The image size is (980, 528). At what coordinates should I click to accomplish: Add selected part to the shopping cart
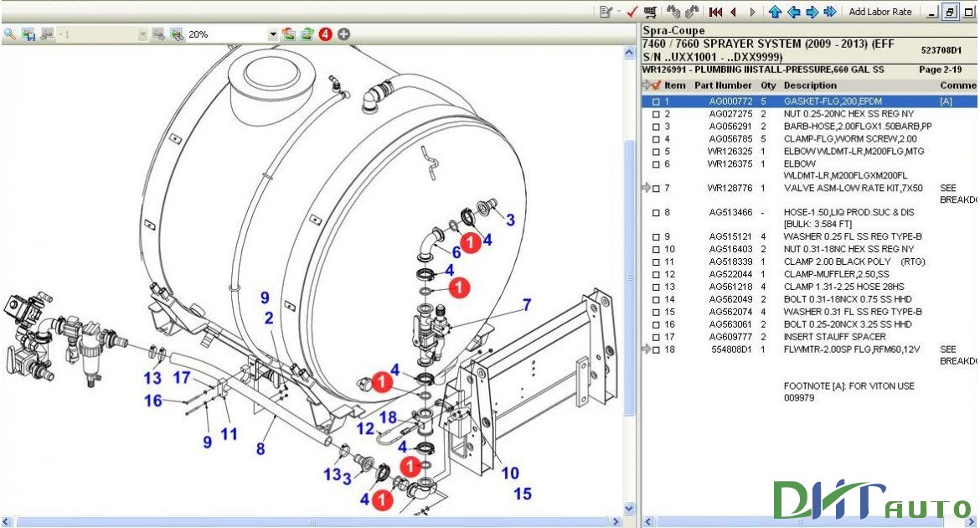pyautogui.click(x=651, y=12)
